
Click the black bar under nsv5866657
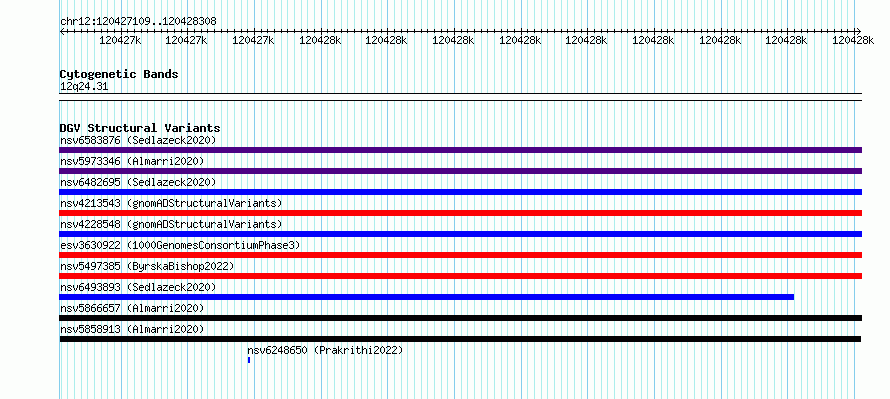point(460,318)
